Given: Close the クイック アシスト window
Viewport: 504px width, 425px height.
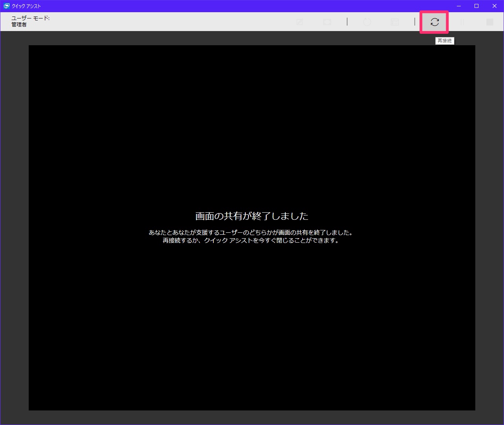Looking at the screenshot, I should [495, 6].
